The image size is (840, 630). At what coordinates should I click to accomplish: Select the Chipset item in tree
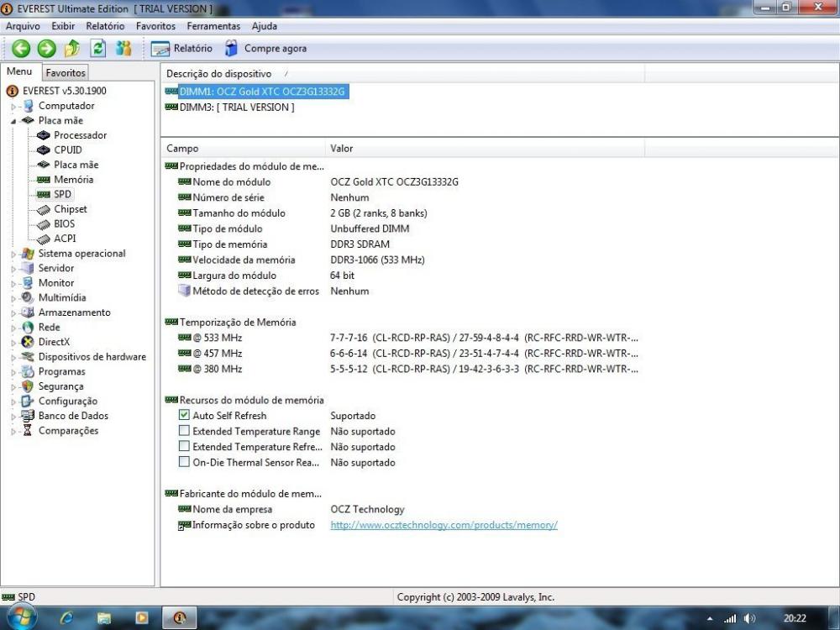70,209
